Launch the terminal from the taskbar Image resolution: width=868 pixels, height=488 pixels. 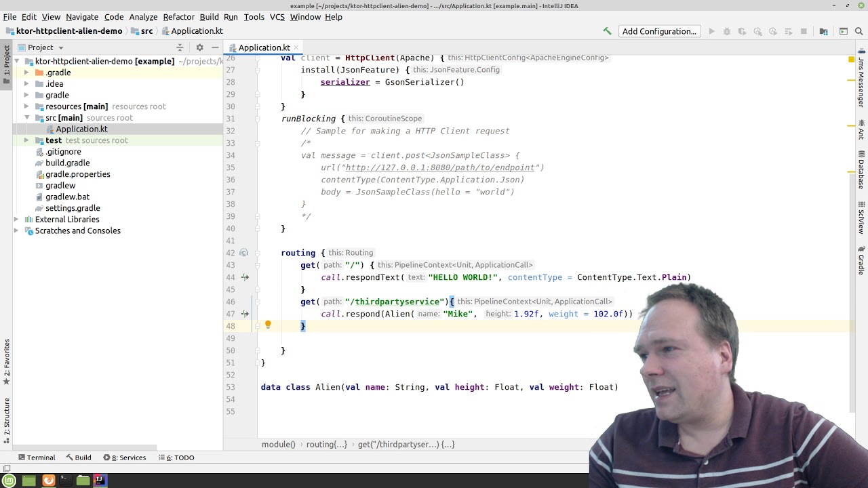click(65, 481)
